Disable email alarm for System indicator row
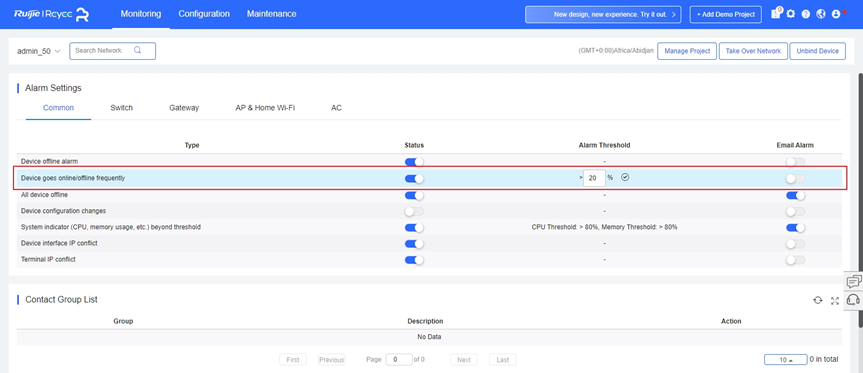Viewport: 863px width, 373px height. (x=795, y=227)
